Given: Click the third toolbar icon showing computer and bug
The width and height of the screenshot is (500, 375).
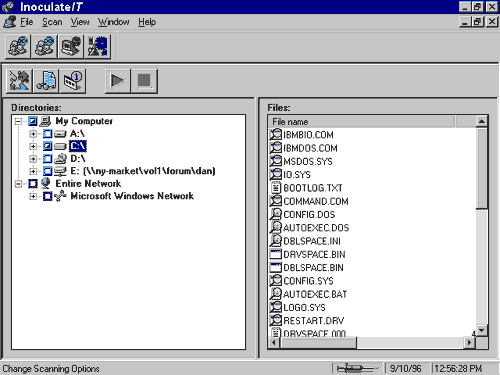Looking at the screenshot, I should tap(71, 46).
